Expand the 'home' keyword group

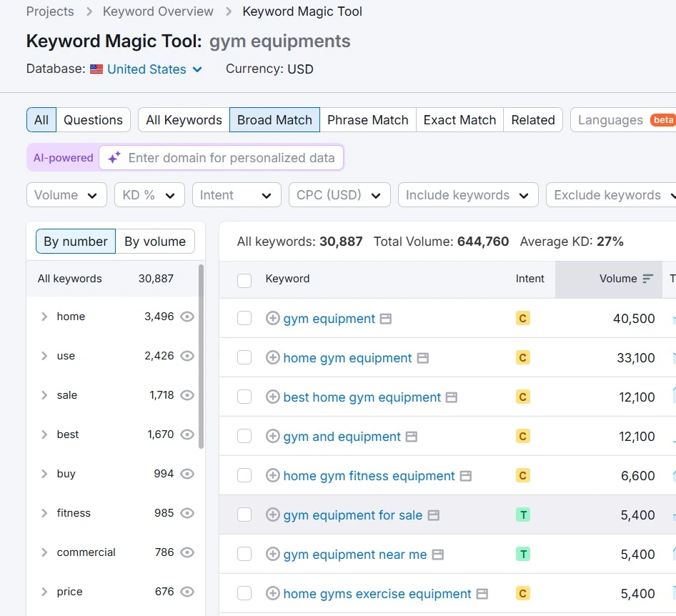[44, 317]
